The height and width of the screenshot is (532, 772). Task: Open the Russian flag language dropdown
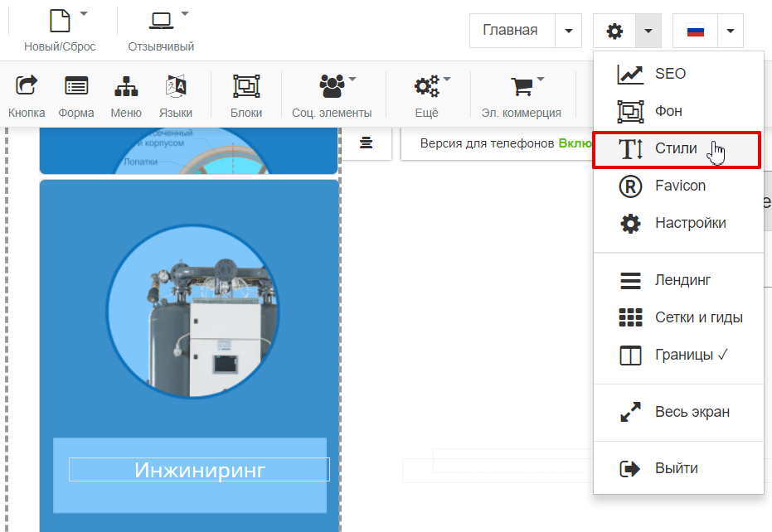pos(730,31)
